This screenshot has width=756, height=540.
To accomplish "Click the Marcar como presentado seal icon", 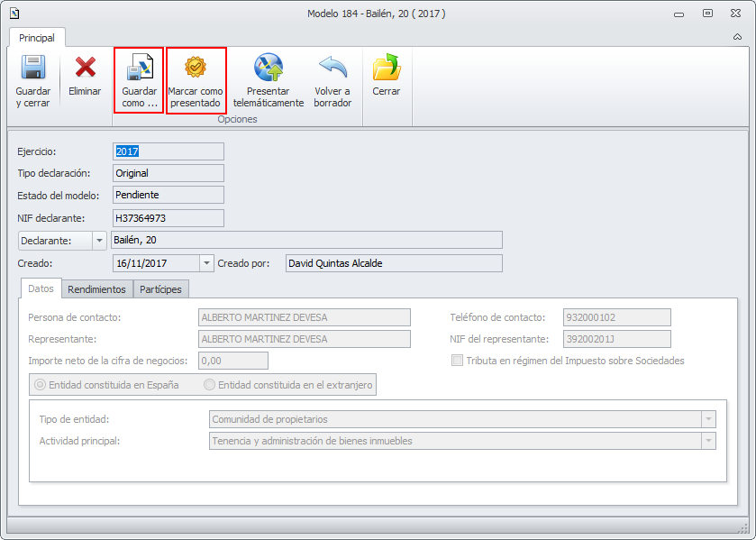I will coord(196,67).
